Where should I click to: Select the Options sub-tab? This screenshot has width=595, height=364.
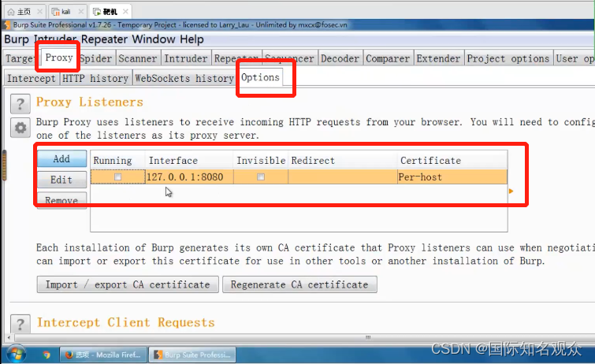(260, 77)
